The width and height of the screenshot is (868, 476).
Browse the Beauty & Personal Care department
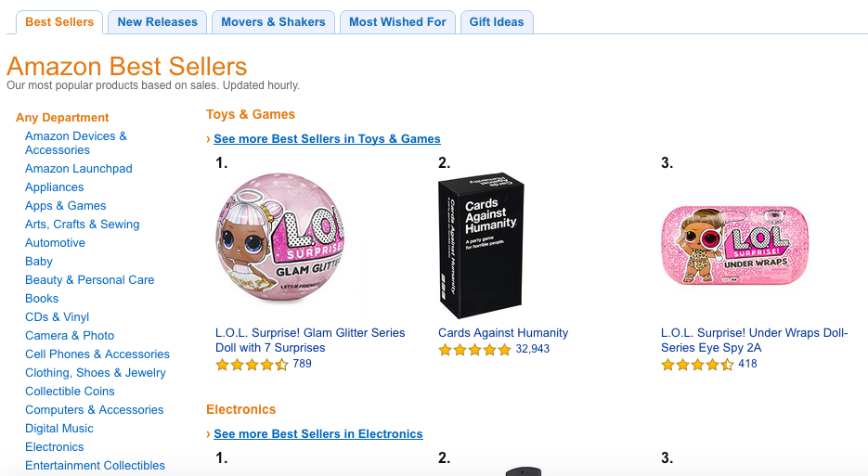pos(90,280)
